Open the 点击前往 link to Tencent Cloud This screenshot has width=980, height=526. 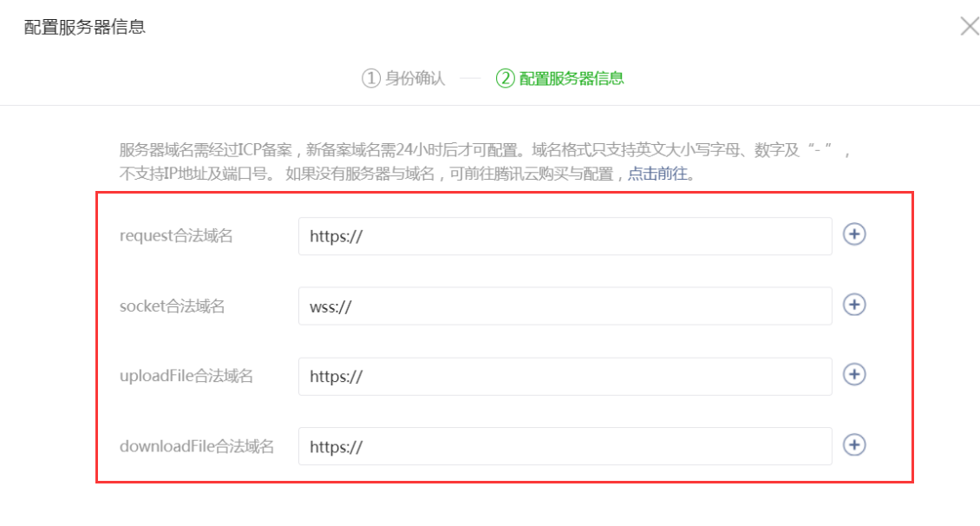point(657,174)
